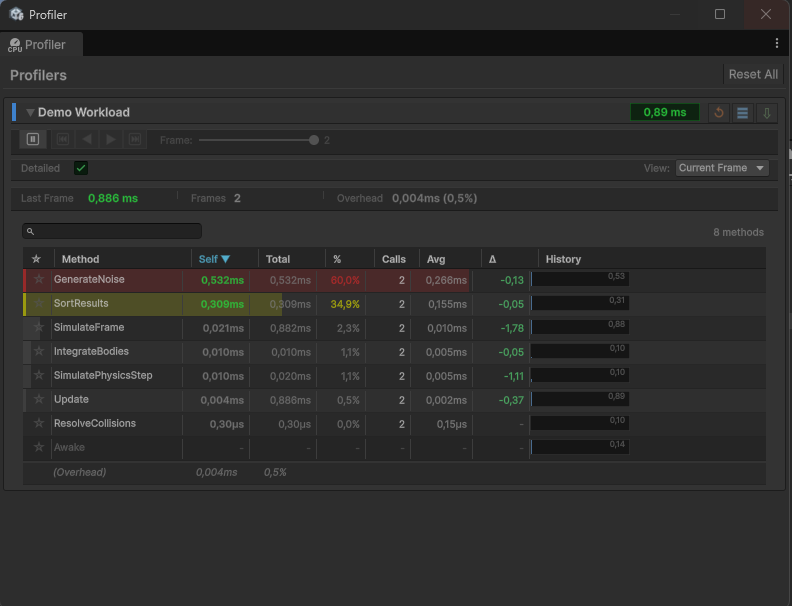This screenshot has height=606, width=792.
Task: Click the Profiler window title icon
Action: pyautogui.click(x=17, y=14)
